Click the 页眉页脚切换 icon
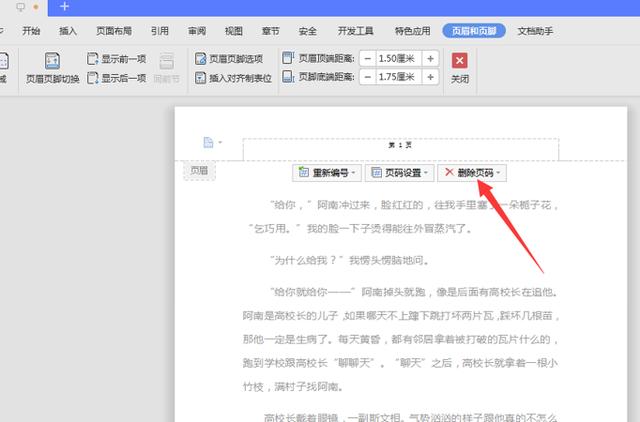This screenshot has width=640, height=422. coord(52,61)
